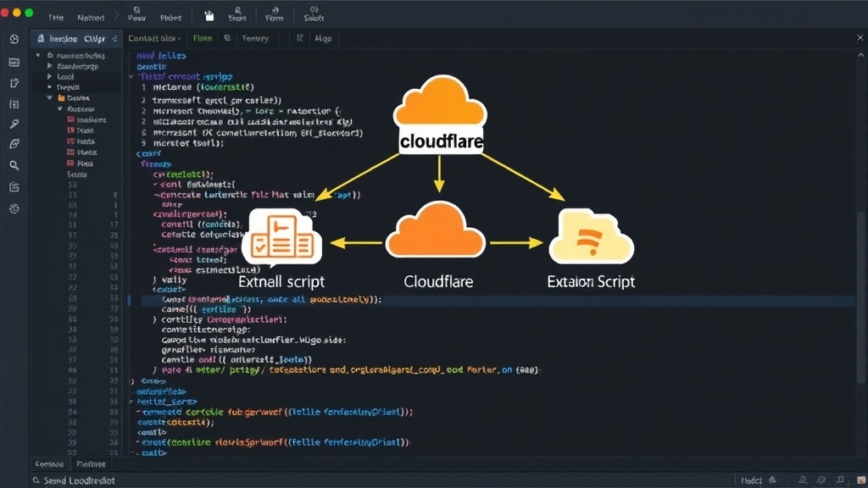Open the 'Contelt alor' dropdown in tab bar
Viewport: 868px width, 488px height.
[154, 38]
